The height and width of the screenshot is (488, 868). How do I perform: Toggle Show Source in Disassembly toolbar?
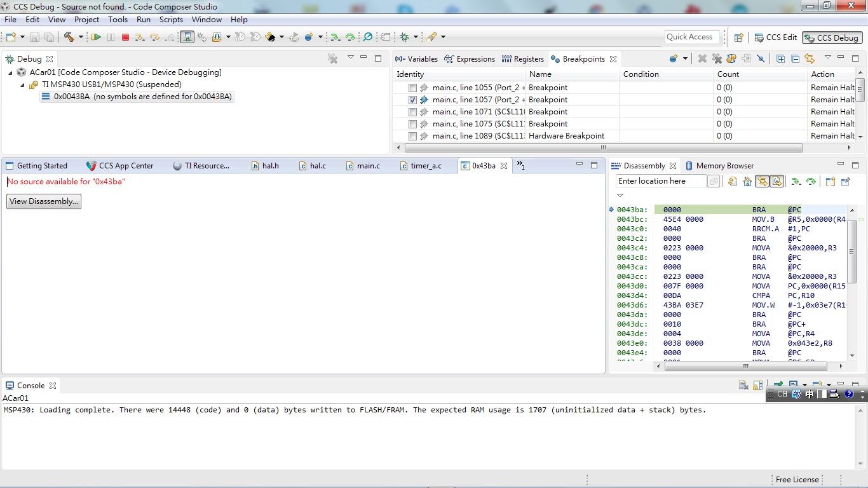coord(776,181)
